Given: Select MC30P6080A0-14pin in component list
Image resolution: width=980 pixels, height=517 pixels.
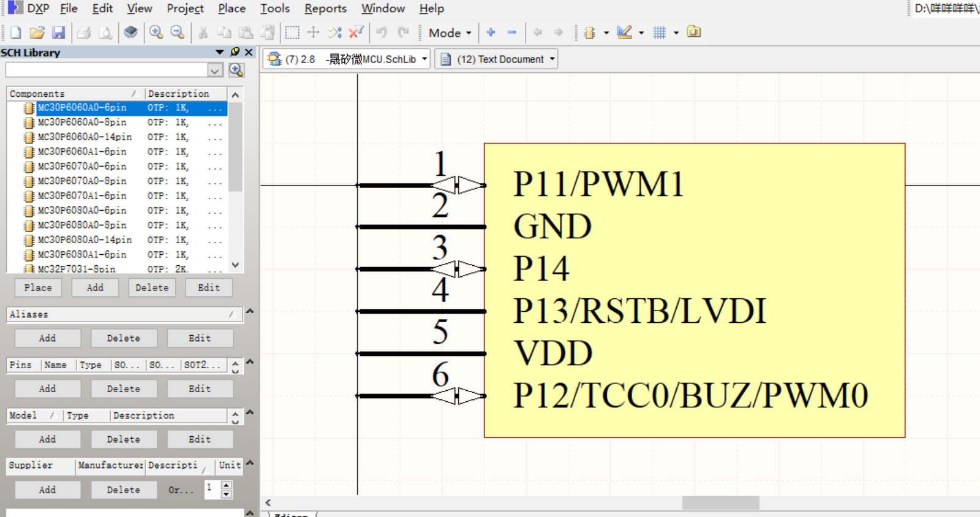Looking at the screenshot, I should point(85,240).
